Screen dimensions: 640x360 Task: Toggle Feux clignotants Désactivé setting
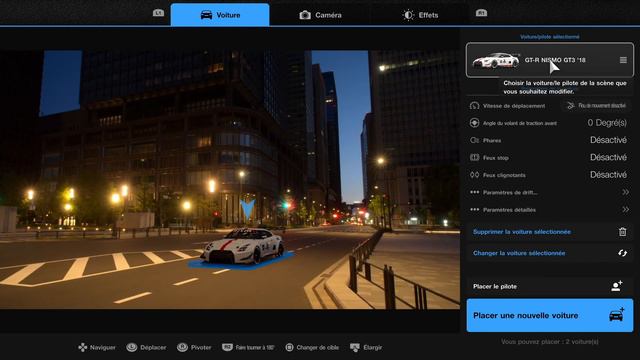550,175
